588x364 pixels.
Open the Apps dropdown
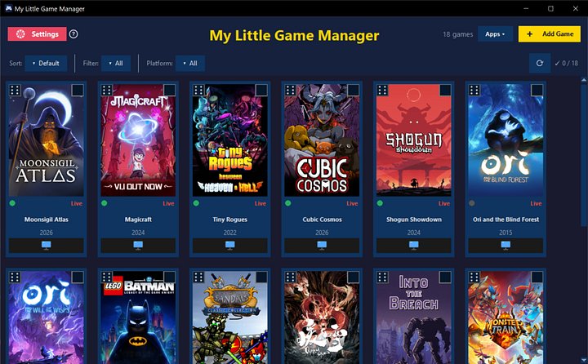495,34
